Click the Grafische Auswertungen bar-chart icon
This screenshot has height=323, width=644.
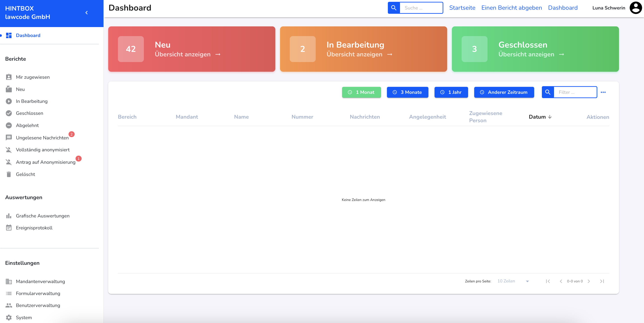coord(9,216)
